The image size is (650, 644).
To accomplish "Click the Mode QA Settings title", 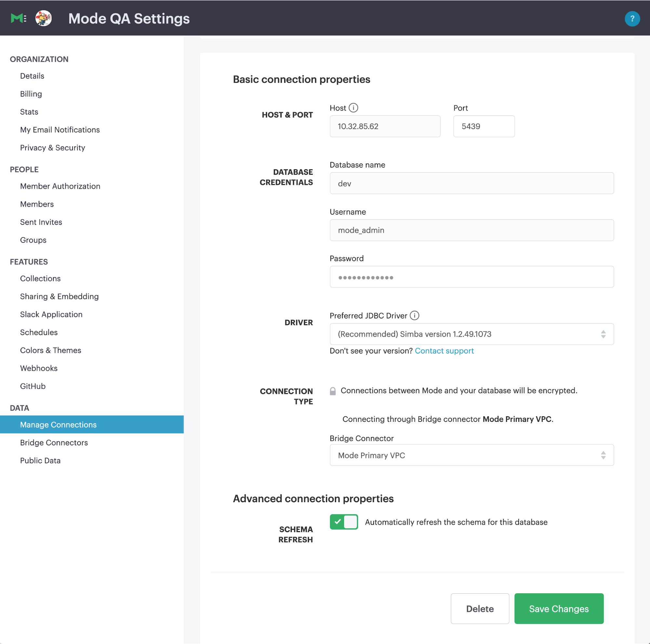I will click(129, 19).
